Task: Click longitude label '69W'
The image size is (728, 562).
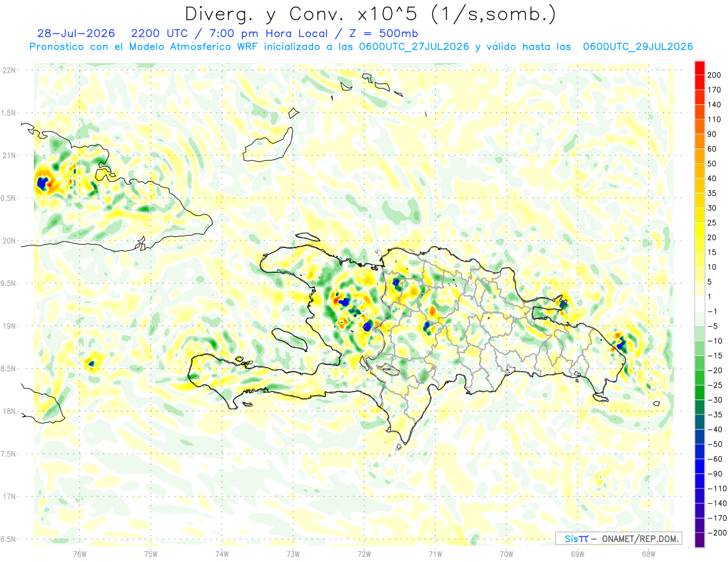Action: coord(578,554)
